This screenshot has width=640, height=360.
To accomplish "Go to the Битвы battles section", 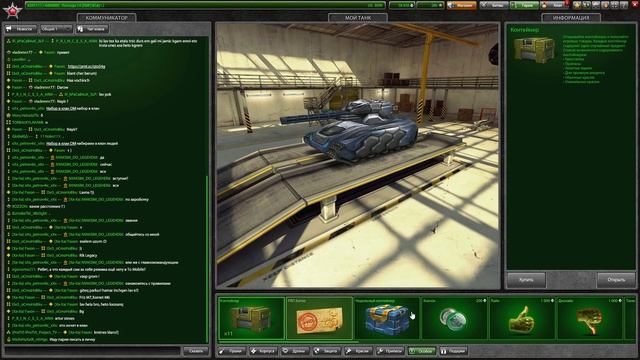I will coord(493,5).
